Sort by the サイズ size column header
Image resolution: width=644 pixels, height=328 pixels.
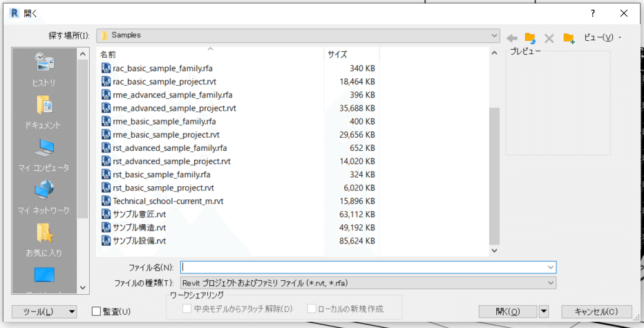click(x=352, y=55)
